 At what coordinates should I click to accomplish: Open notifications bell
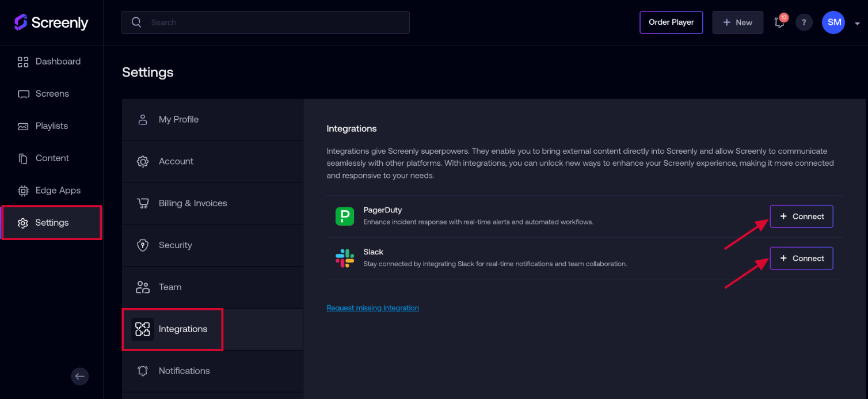pyautogui.click(x=779, y=22)
